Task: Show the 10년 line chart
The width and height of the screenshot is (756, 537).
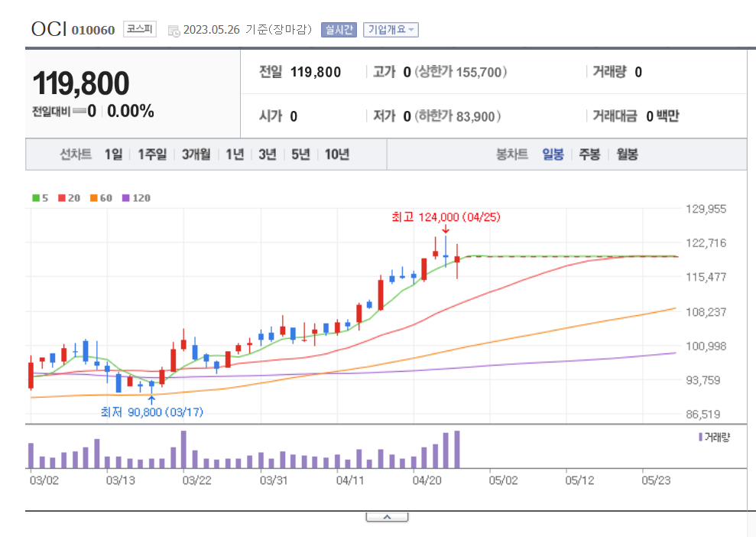Action: pos(336,155)
